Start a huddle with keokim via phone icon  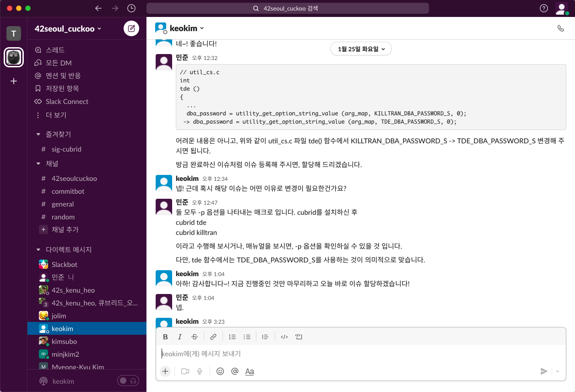pos(561,28)
